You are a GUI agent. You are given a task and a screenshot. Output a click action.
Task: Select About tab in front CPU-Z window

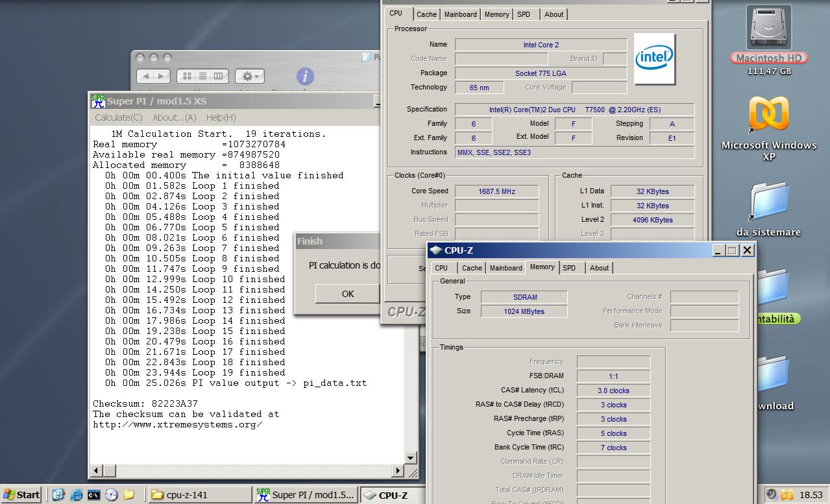[x=599, y=268]
